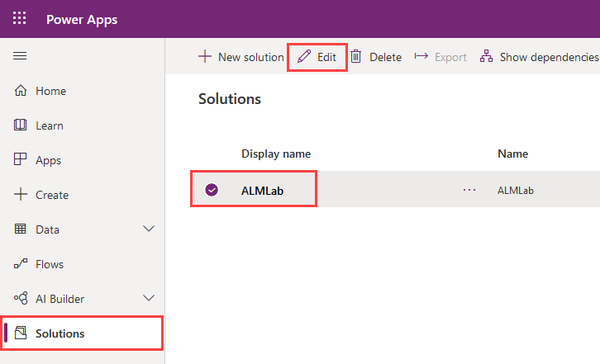The height and width of the screenshot is (364, 600).
Task: Click the Flows connector icon
Action: tap(21, 264)
